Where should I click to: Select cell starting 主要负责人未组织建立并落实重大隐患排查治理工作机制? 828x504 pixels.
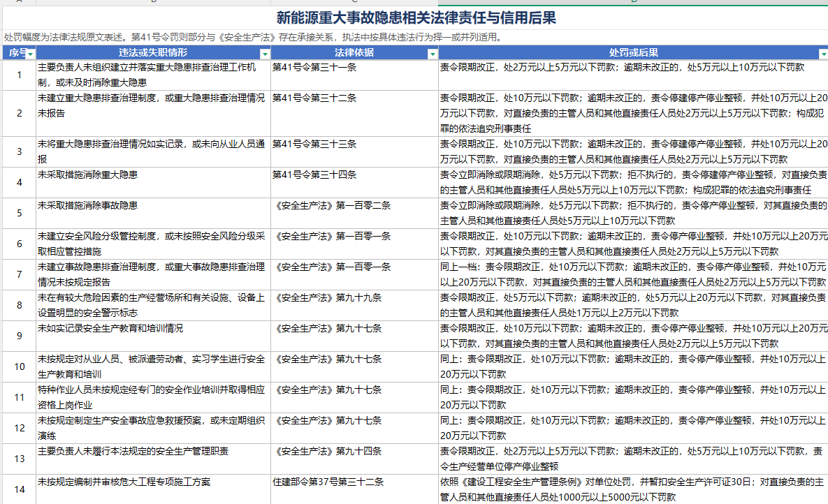[x=153, y=75]
